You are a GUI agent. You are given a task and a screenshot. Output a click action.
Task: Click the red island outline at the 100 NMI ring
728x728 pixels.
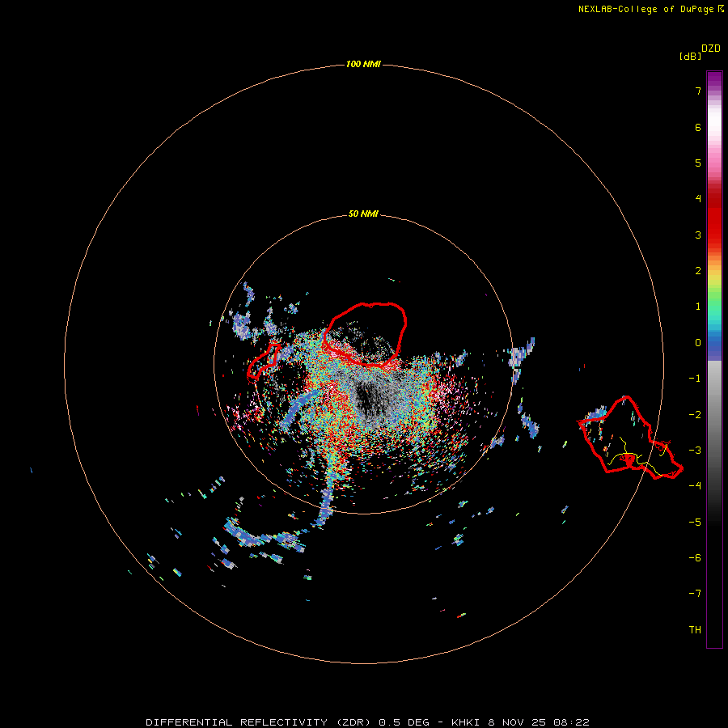click(x=630, y=438)
